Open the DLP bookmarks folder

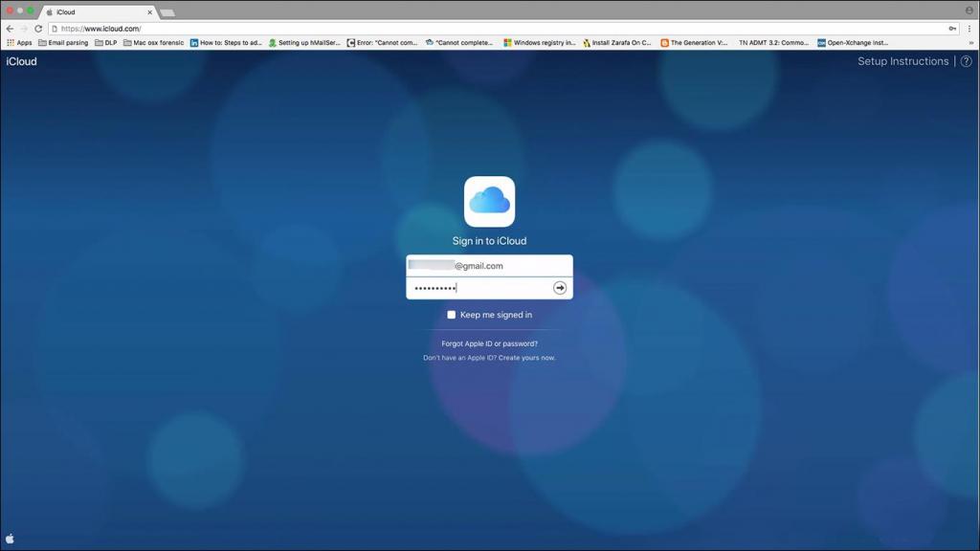pos(105,43)
